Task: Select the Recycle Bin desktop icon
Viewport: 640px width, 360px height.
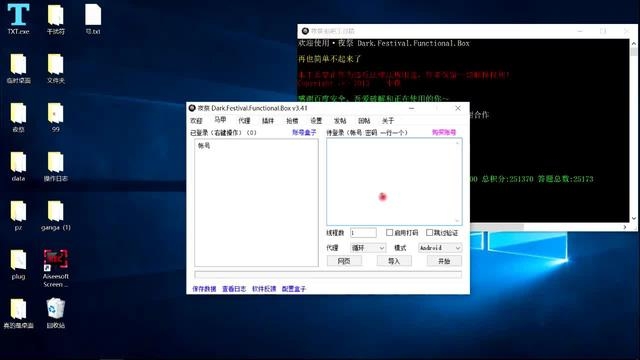Action: [x=56, y=313]
